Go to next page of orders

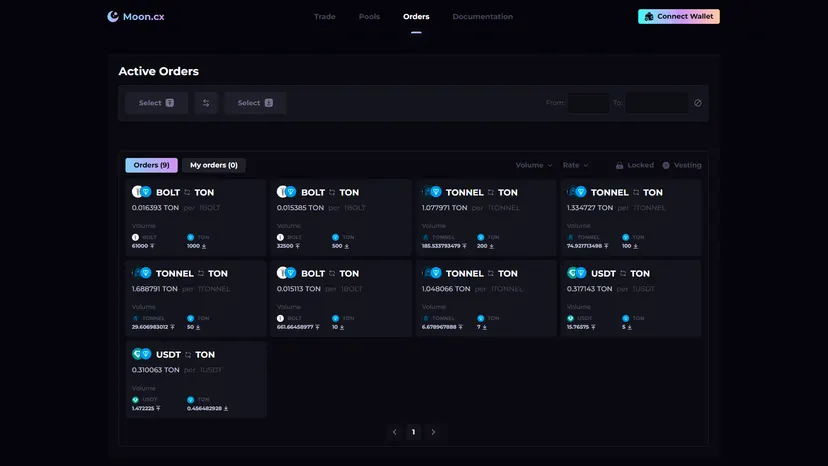click(x=433, y=432)
